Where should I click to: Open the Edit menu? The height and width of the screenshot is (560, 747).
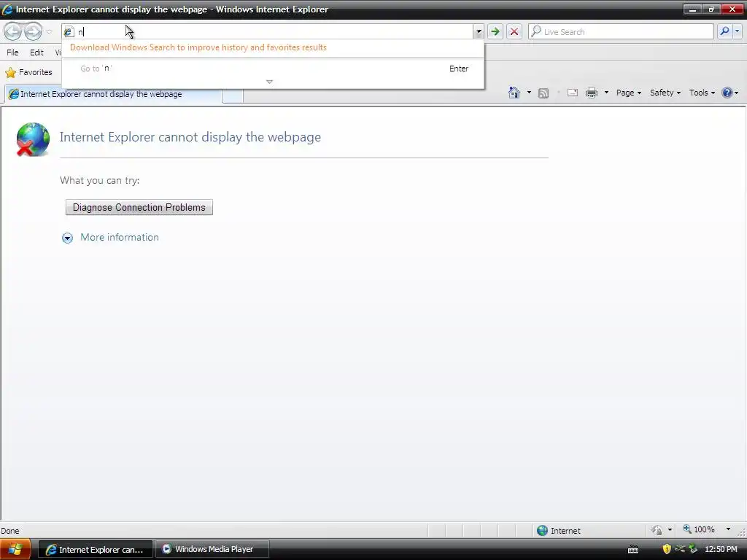tap(36, 52)
